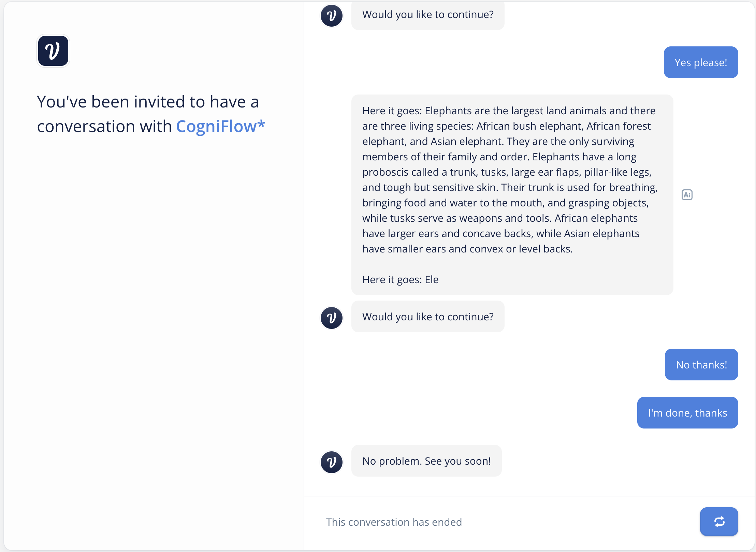
Task: Click the truncated 'Here it goes: Ele' line
Action: point(400,279)
